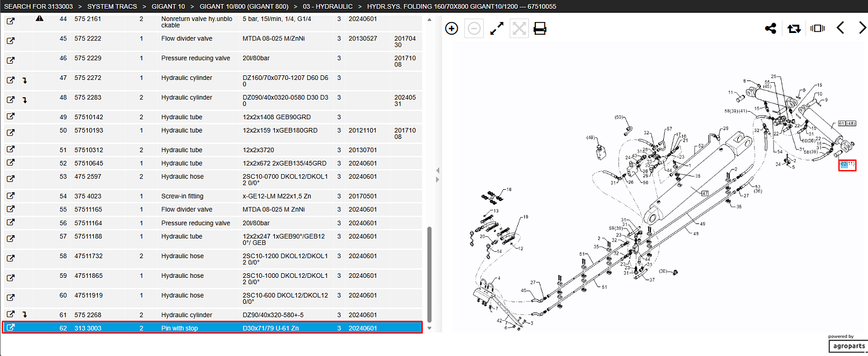Open part 575 2161 detail link icon
The width and height of the screenshot is (868, 356).
coord(10,20)
